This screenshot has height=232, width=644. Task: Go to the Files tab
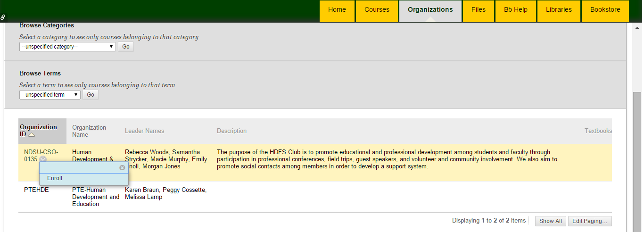click(479, 11)
